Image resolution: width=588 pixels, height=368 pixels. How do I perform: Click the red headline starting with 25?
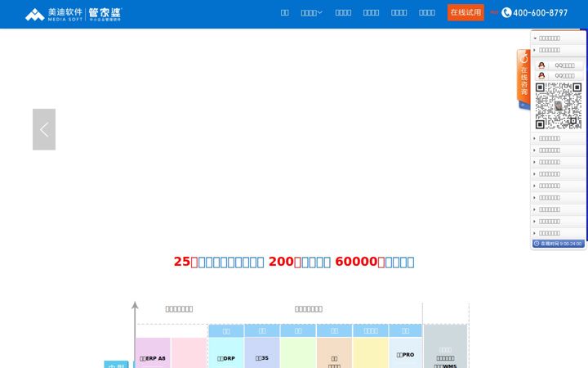pyautogui.click(x=294, y=262)
